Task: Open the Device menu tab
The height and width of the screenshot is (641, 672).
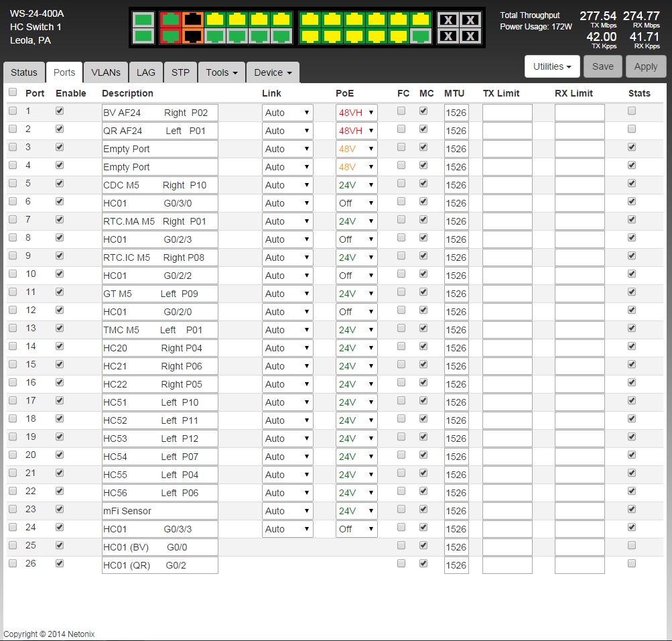Action: 273,72
